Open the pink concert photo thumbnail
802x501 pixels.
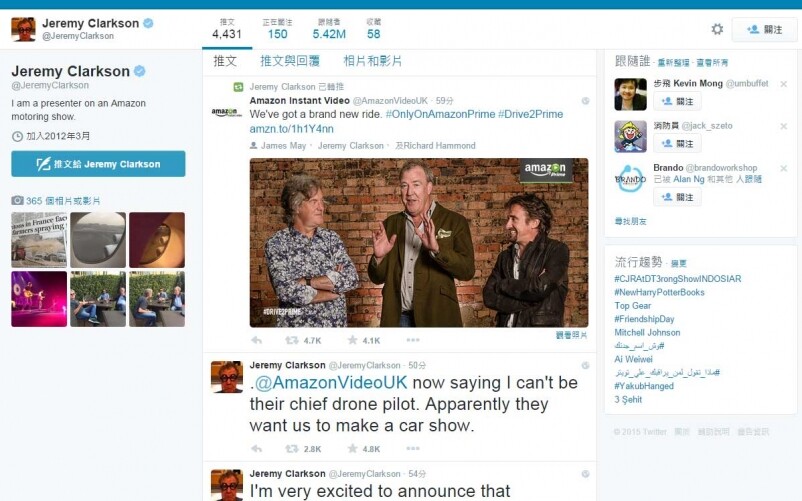click(x=39, y=299)
